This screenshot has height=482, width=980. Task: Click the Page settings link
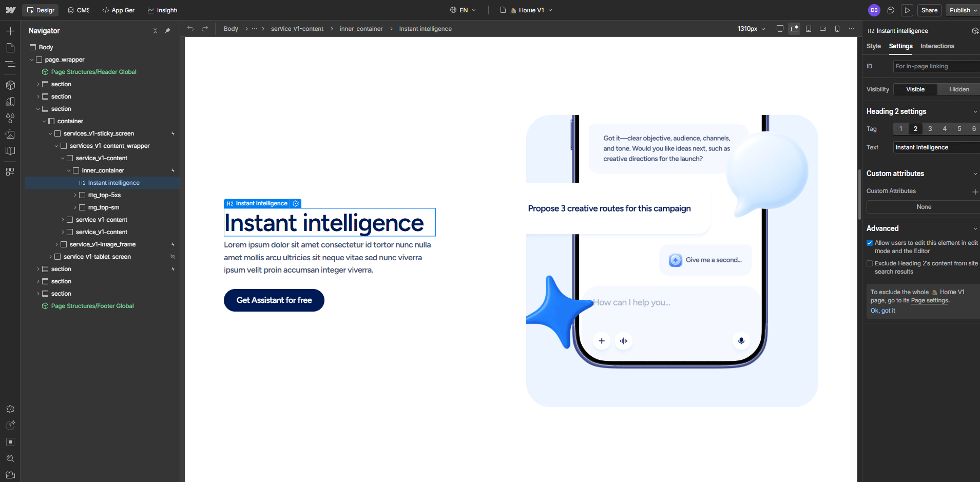[929, 301]
